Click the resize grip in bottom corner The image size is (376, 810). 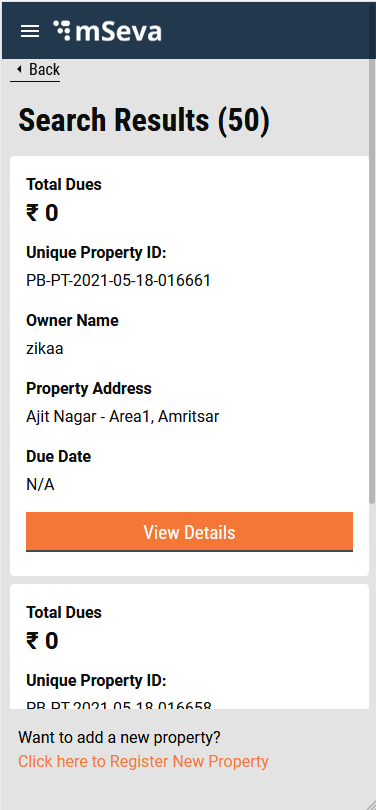(369, 803)
